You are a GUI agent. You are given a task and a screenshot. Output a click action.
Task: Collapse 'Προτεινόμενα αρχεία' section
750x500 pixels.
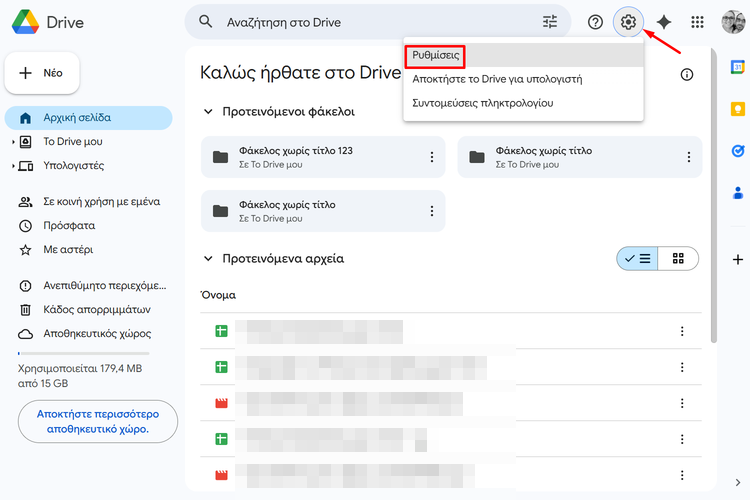[x=208, y=258]
